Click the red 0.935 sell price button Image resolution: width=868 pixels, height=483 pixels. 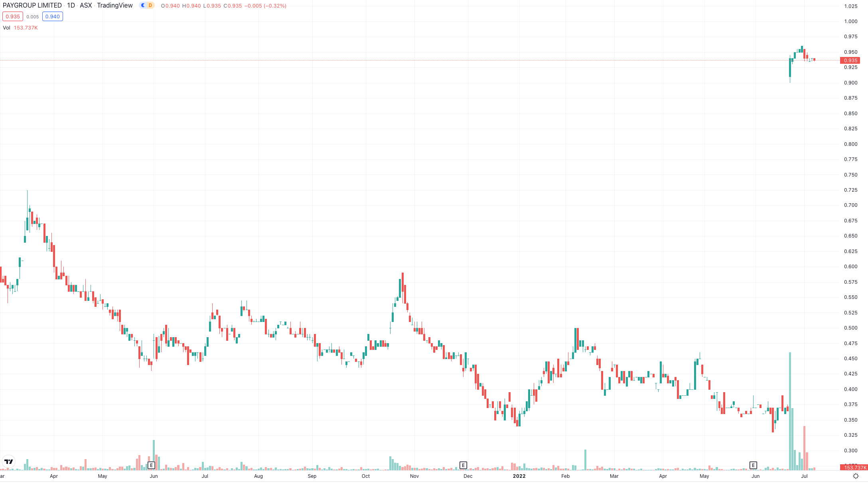pyautogui.click(x=13, y=17)
